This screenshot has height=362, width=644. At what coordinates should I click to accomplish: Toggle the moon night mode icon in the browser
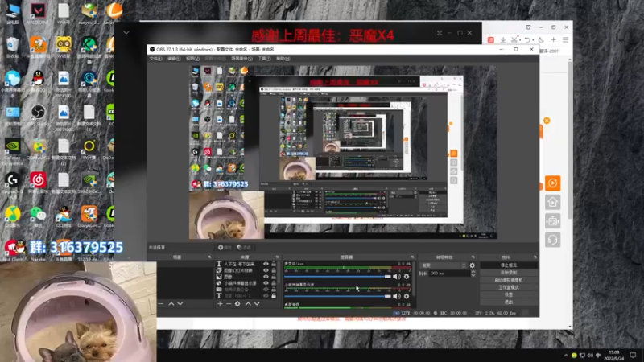tap(541, 39)
